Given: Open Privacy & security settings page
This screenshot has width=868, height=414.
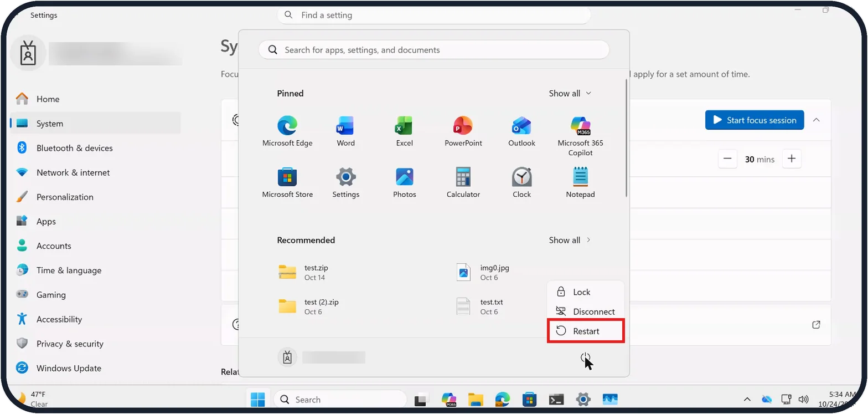Looking at the screenshot, I should [x=95, y=344].
